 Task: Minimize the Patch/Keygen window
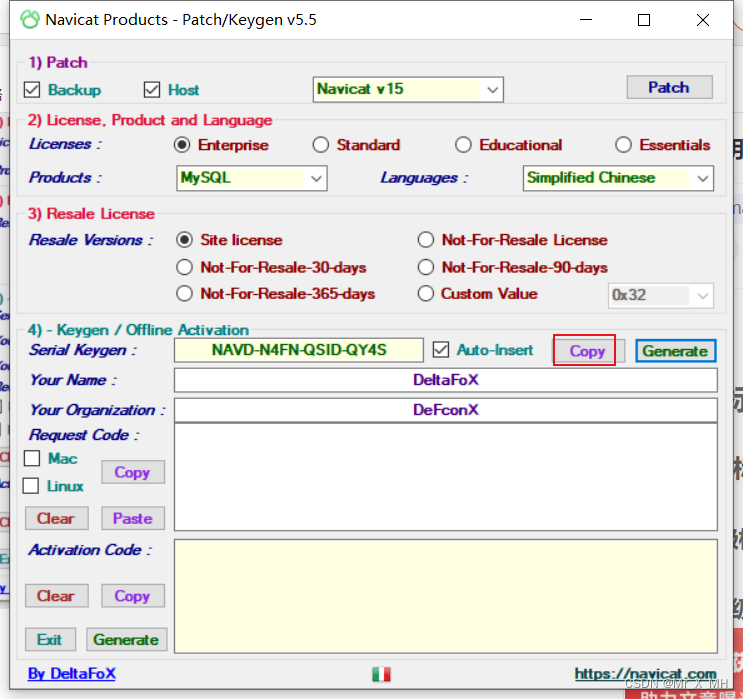tap(586, 20)
